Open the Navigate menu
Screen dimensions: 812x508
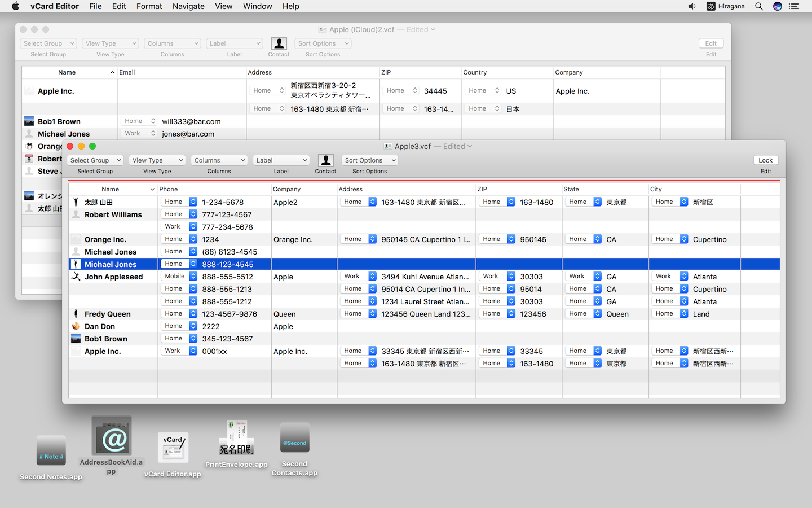(x=188, y=6)
